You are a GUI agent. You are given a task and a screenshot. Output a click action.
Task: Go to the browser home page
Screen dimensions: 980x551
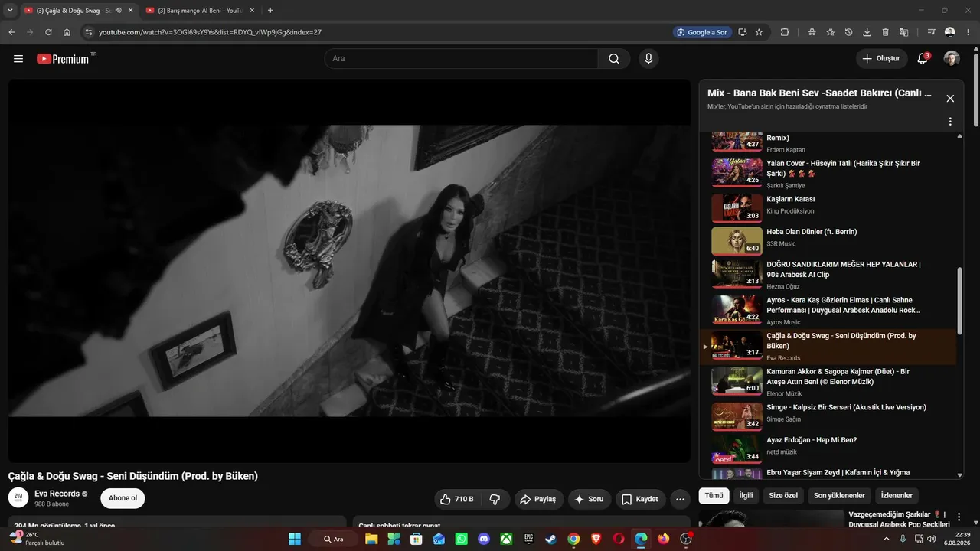click(67, 32)
